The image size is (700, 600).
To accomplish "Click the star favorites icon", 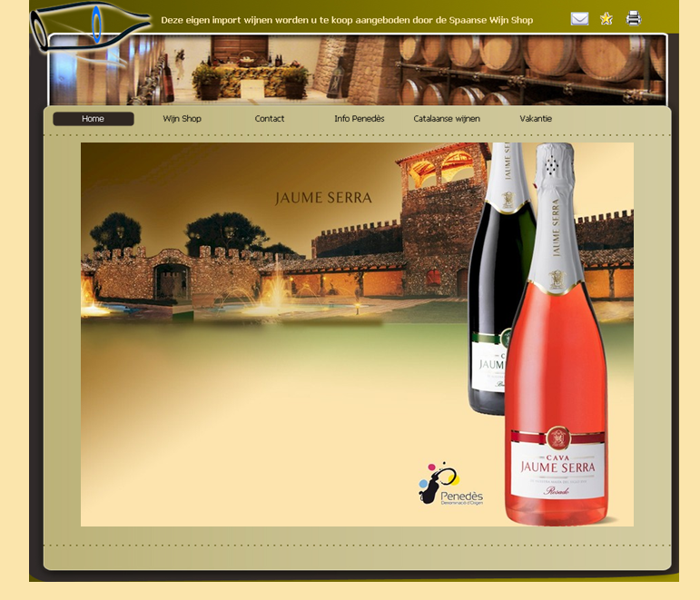I will (606, 19).
